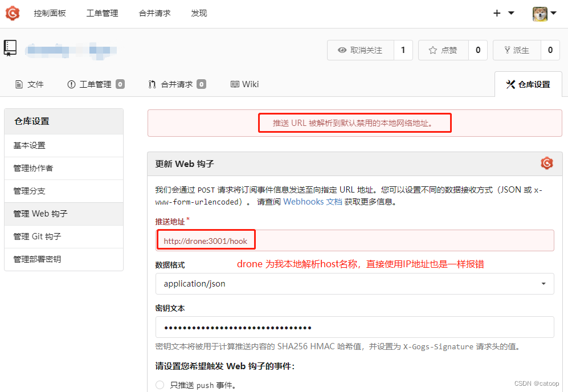The width and height of the screenshot is (568, 392).
Task: Click the document icon on the 文件 tab
Action: pyautogui.click(x=19, y=84)
